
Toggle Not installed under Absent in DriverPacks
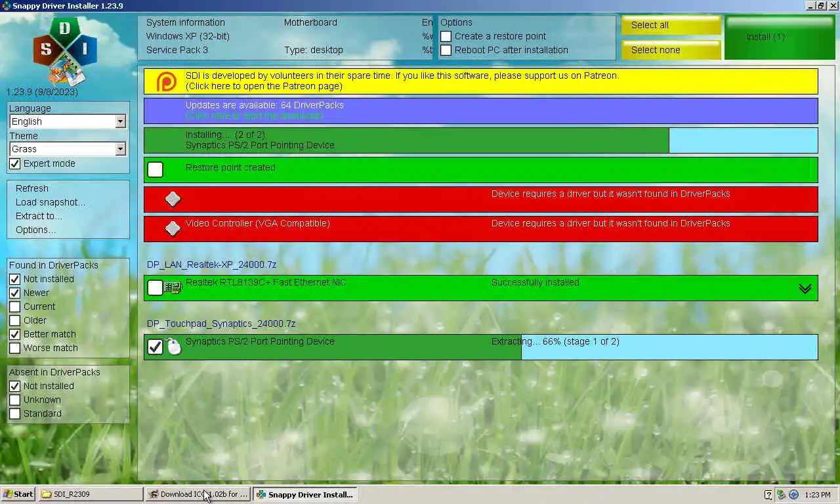pos(15,387)
